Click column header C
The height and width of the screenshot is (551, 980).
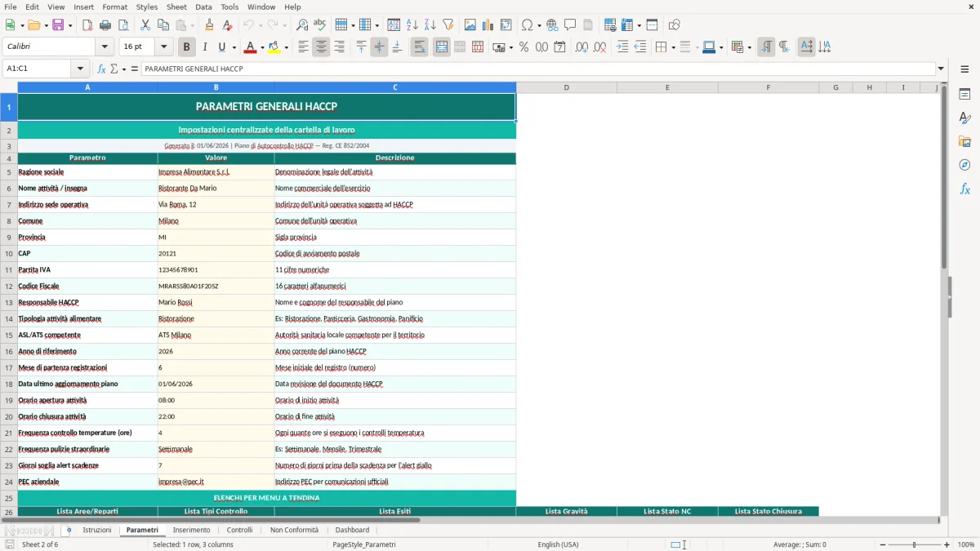coord(395,87)
